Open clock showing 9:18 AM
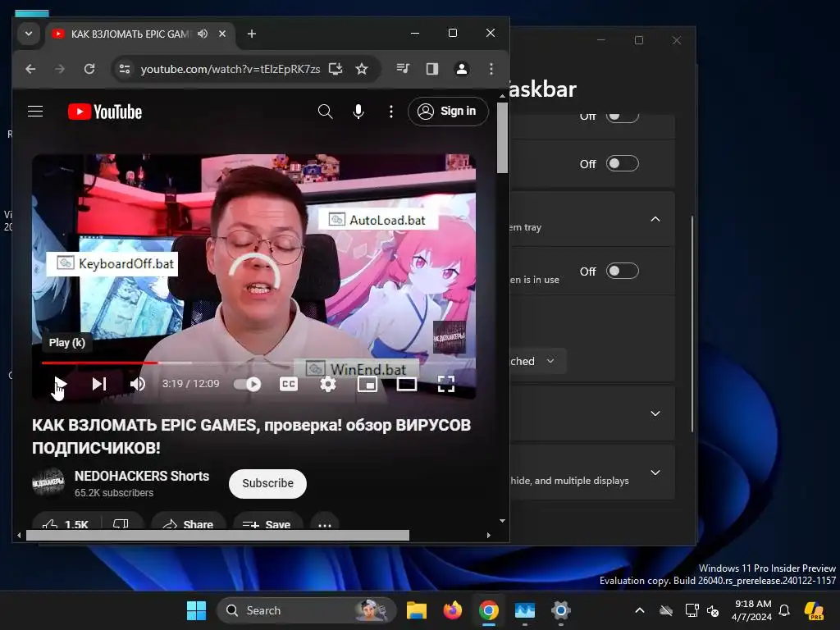The height and width of the screenshot is (630, 840). coord(753,610)
